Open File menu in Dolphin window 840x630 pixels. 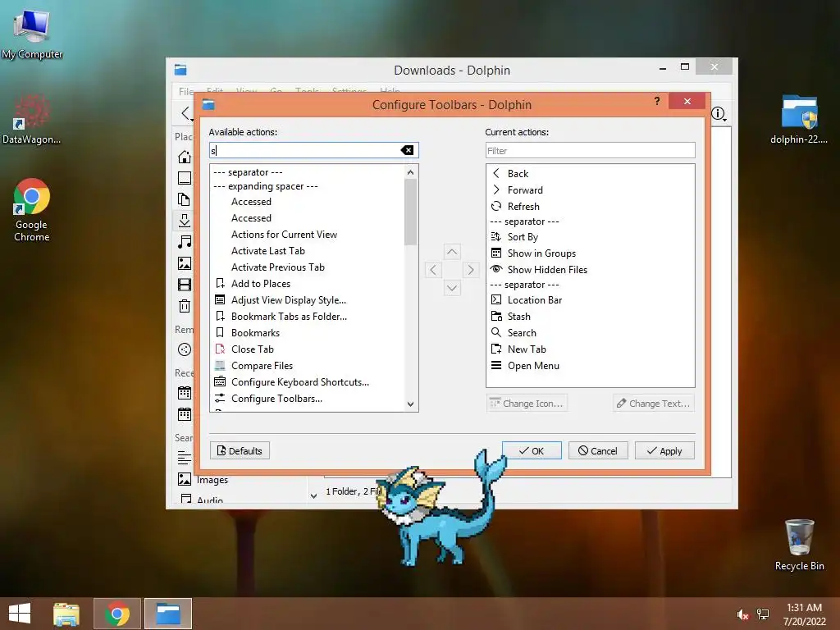(186, 91)
